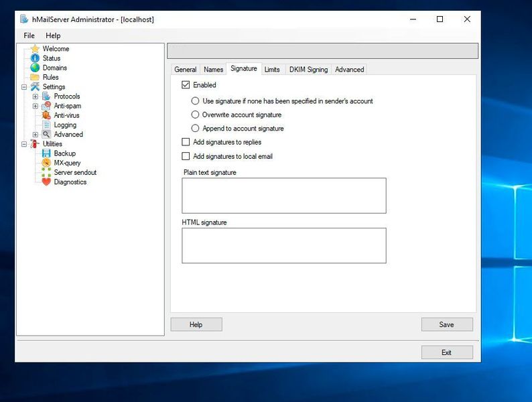Enable Add signatures to replies
The width and height of the screenshot is (532, 402).
(186, 142)
